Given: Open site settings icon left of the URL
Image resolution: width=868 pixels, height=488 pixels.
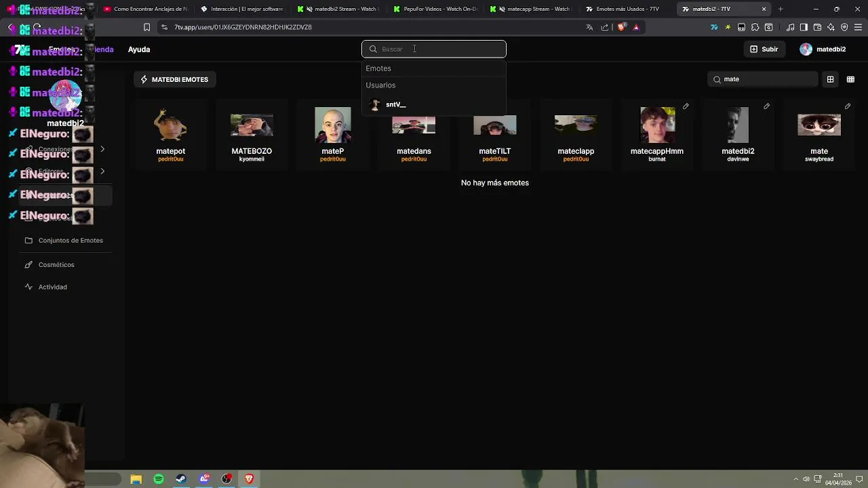Looking at the screenshot, I should [x=164, y=27].
